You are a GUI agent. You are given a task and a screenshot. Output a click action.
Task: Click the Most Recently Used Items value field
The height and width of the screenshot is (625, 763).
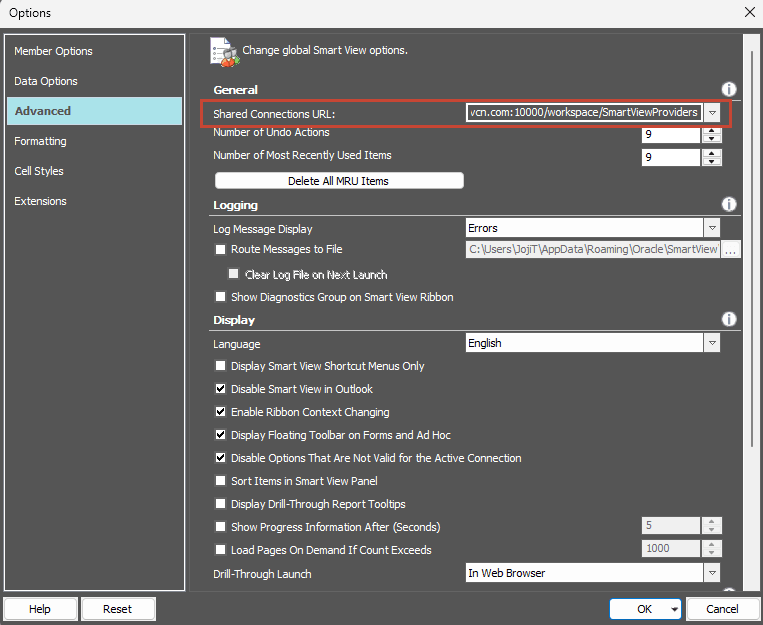(x=671, y=157)
